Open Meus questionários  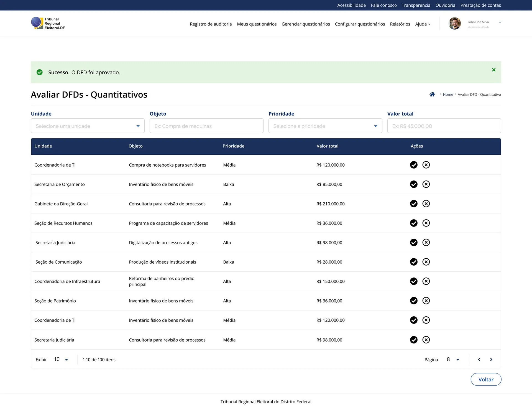click(257, 24)
